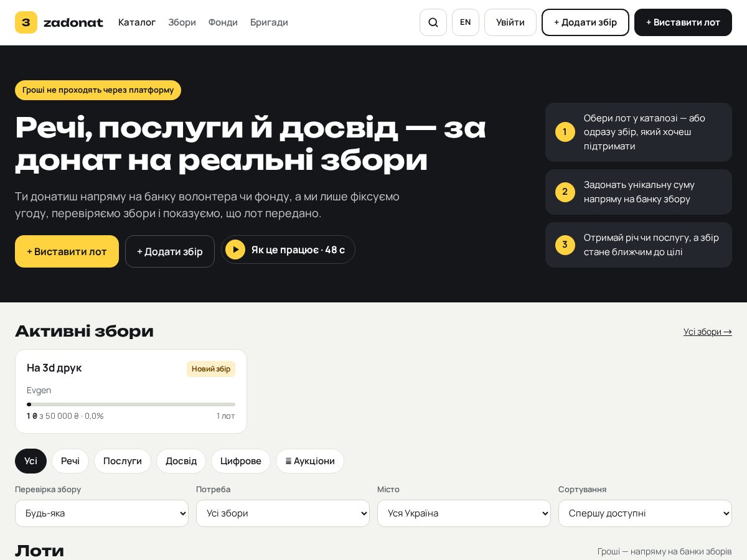Open the Фонди menu item
747x560 pixels.
(x=223, y=22)
